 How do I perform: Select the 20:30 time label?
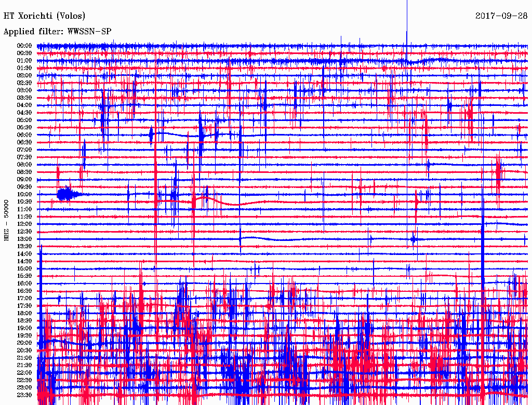(24, 350)
